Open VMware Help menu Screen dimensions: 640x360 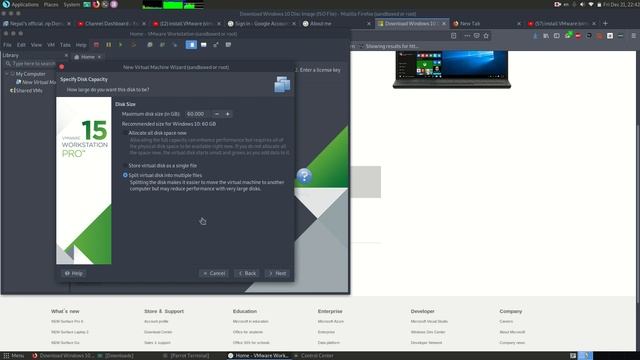(81, 45)
